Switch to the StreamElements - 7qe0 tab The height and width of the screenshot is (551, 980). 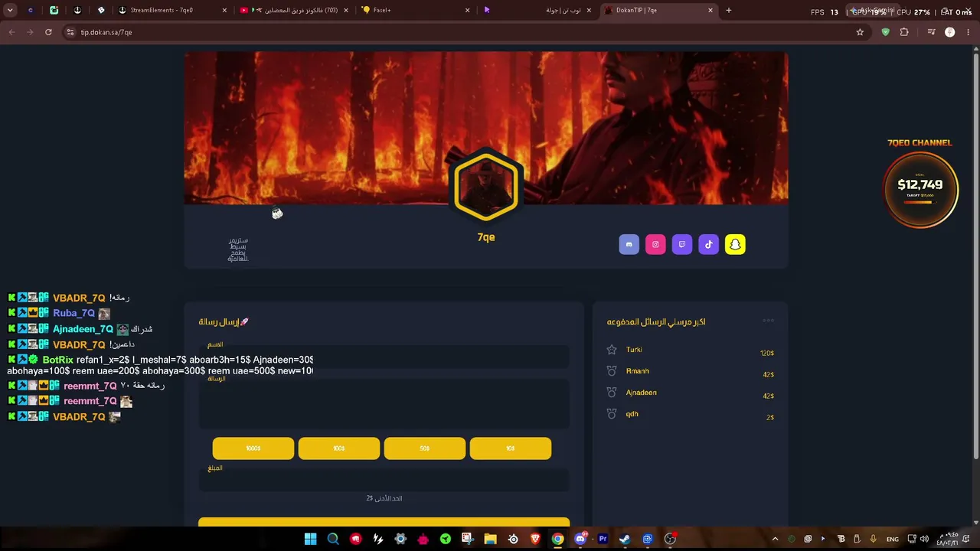pyautogui.click(x=172, y=11)
